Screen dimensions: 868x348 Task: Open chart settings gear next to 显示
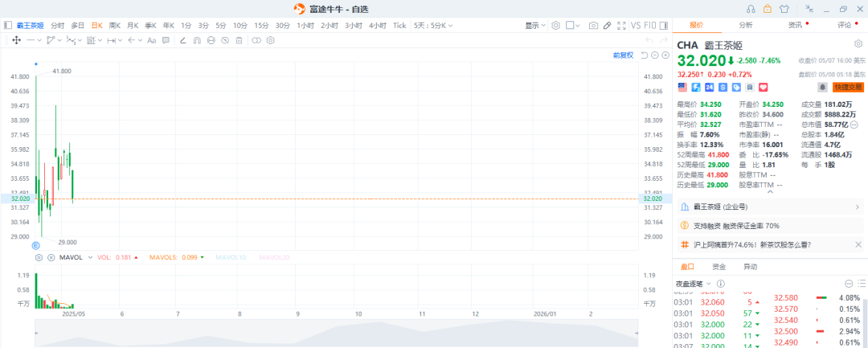pos(556,26)
